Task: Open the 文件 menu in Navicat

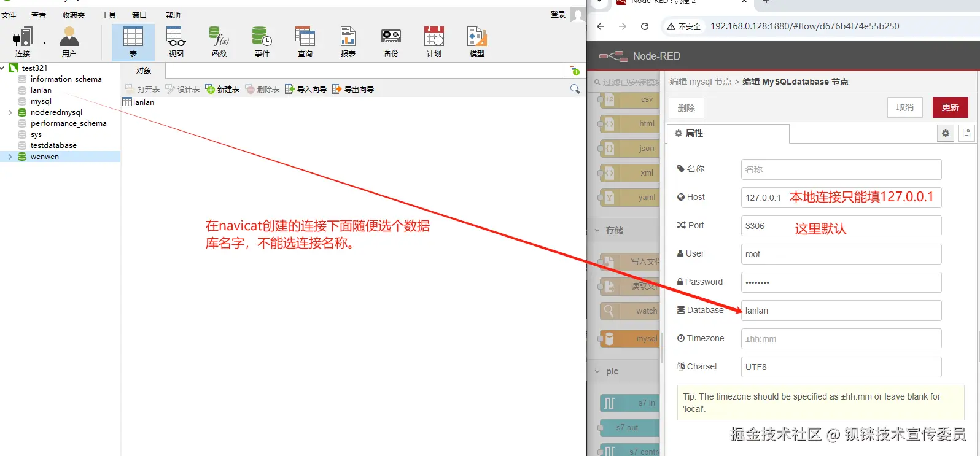Action: (x=9, y=15)
